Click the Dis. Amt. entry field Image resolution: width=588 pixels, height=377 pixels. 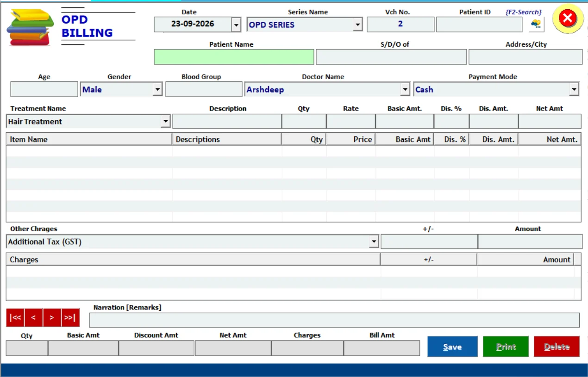pos(494,122)
